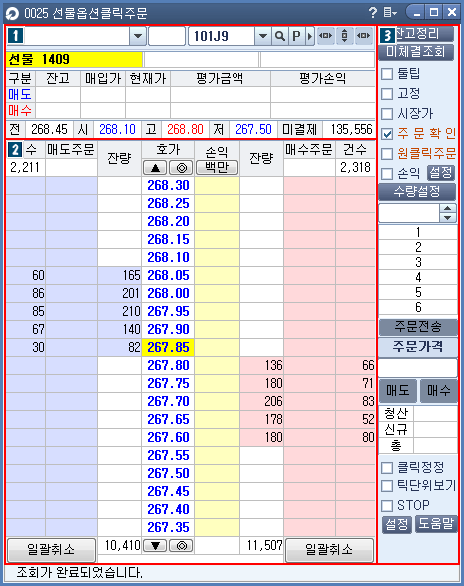The width and height of the screenshot is (464, 586).
Task: Uncheck the 주문확인 checkbox
Action: click(x=387, y=134)
